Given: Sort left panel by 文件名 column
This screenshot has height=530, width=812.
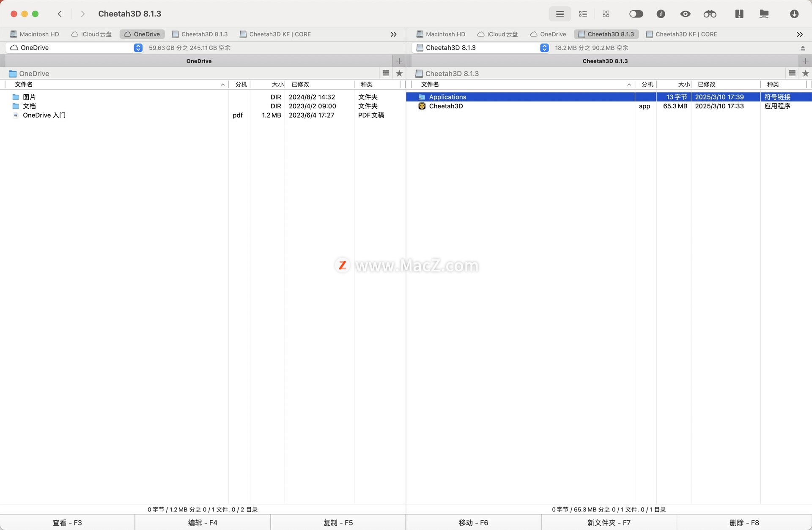Looking at the screenshot, I should (x=116, y=85).
